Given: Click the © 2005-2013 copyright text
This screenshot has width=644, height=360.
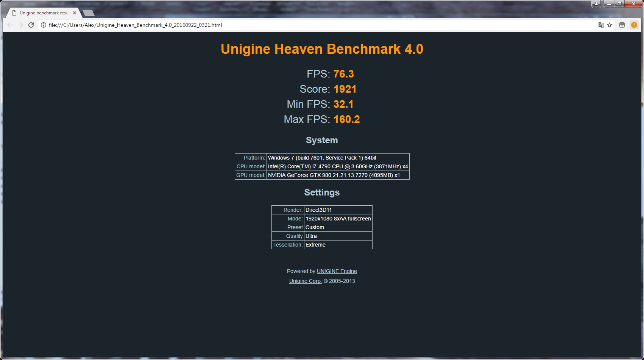Looking at the screenshot, I should pyautogui.click(x=339, y=281).
